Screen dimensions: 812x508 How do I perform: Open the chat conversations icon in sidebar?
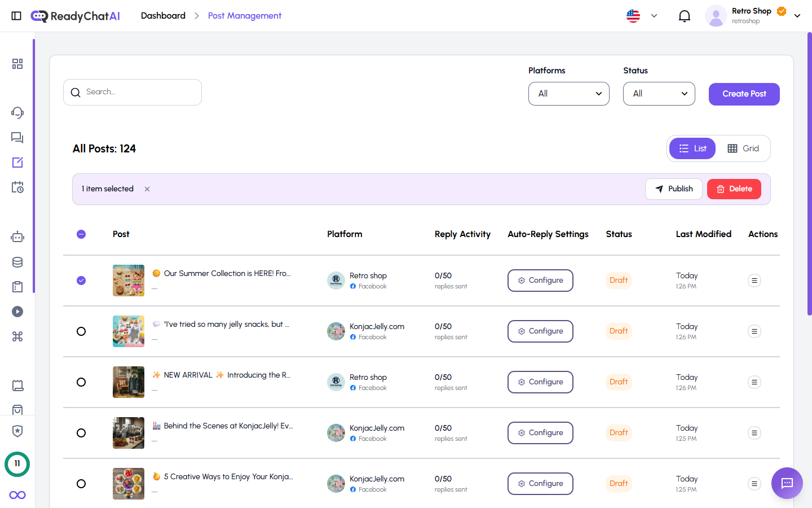[17, 137]
